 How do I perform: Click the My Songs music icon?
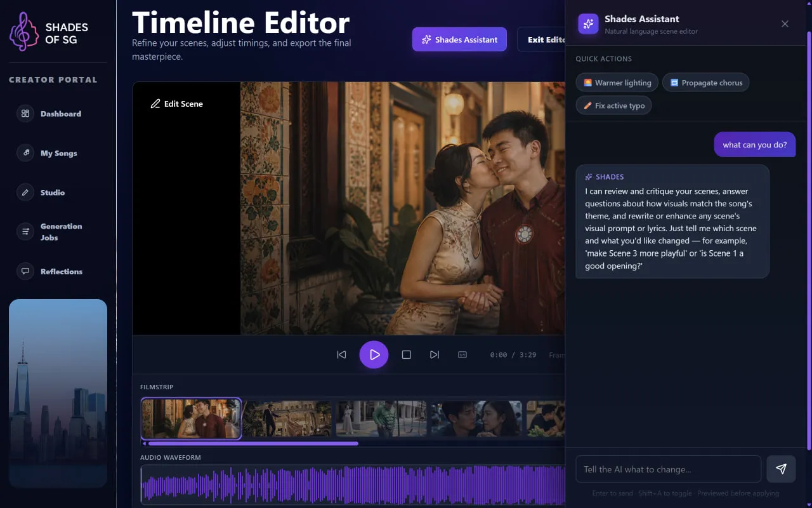pos(25,153)
